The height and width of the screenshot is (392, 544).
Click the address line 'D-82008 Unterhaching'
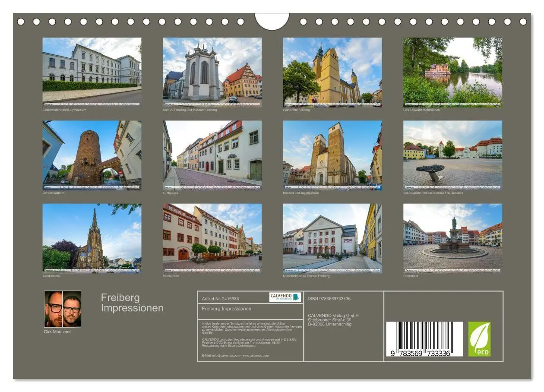pyautogui.click(x=329, y=324)
